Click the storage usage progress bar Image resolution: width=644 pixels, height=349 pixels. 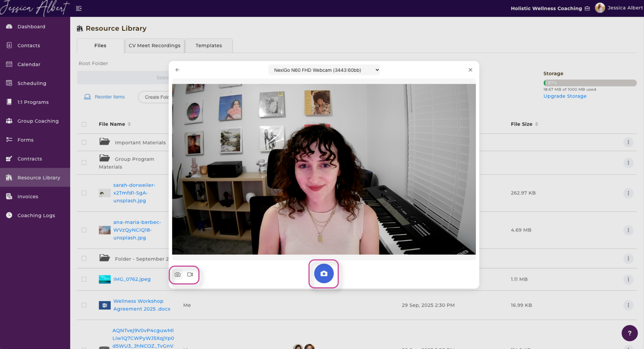click(590, 83)
